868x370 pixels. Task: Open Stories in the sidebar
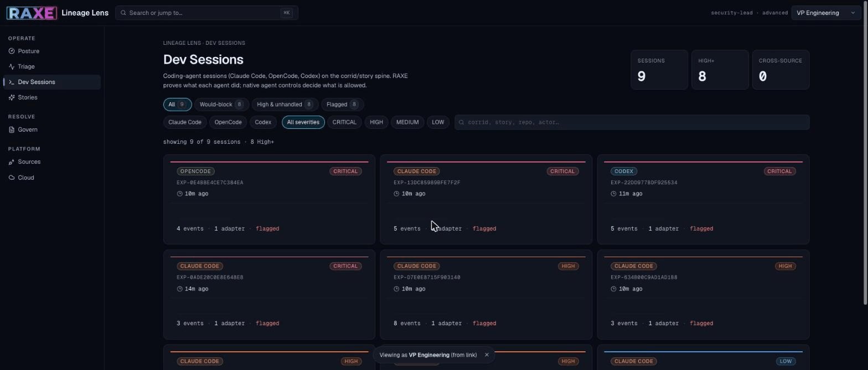click(52, 97)
